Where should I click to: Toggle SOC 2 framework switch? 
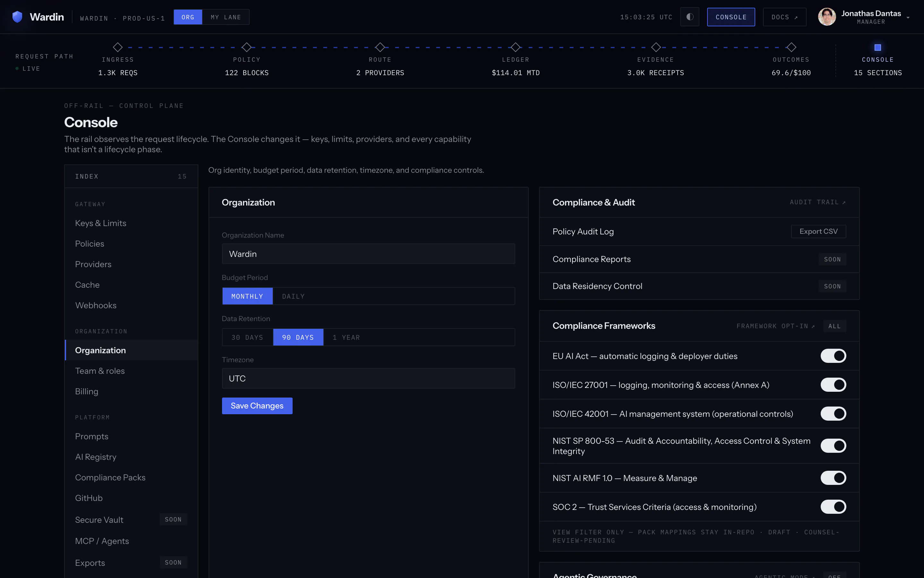[x=833, y=506]
